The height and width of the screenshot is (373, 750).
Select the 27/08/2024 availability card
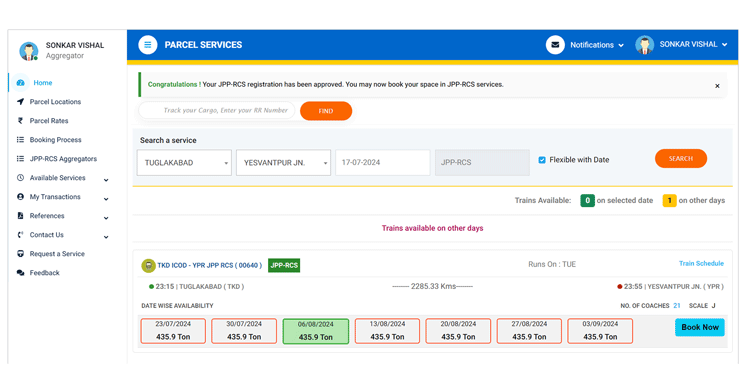click(x=529, y=331)
